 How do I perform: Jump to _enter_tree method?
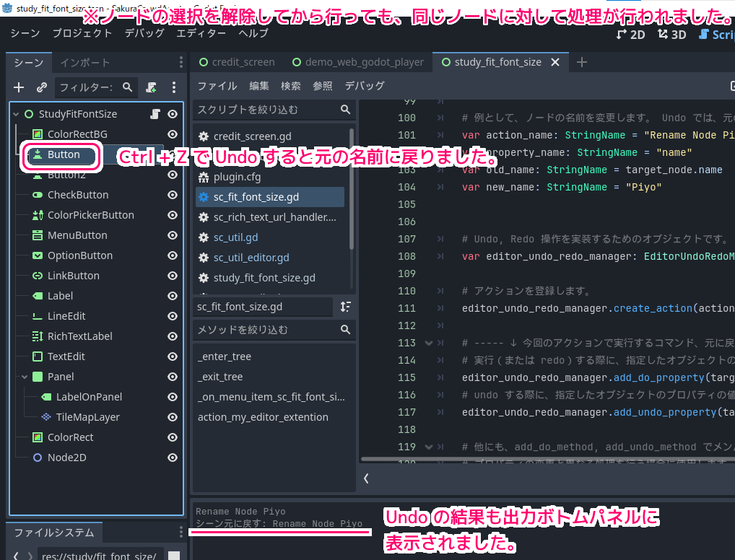pos(274,356)
